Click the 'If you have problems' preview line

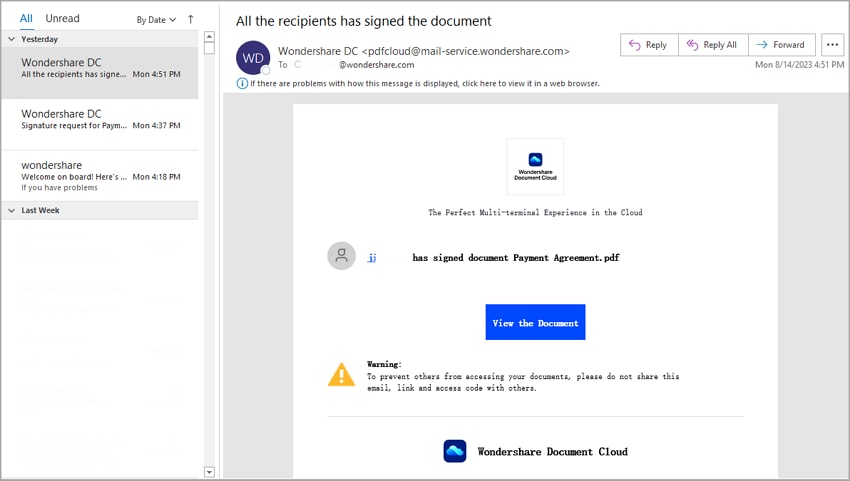[x=60, y=188]
